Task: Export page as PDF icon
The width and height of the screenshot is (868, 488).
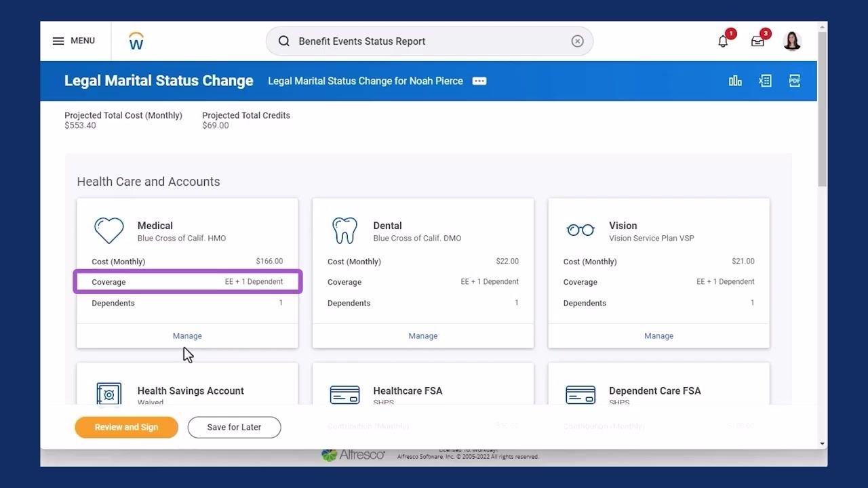Action: (x=795, y=81)
